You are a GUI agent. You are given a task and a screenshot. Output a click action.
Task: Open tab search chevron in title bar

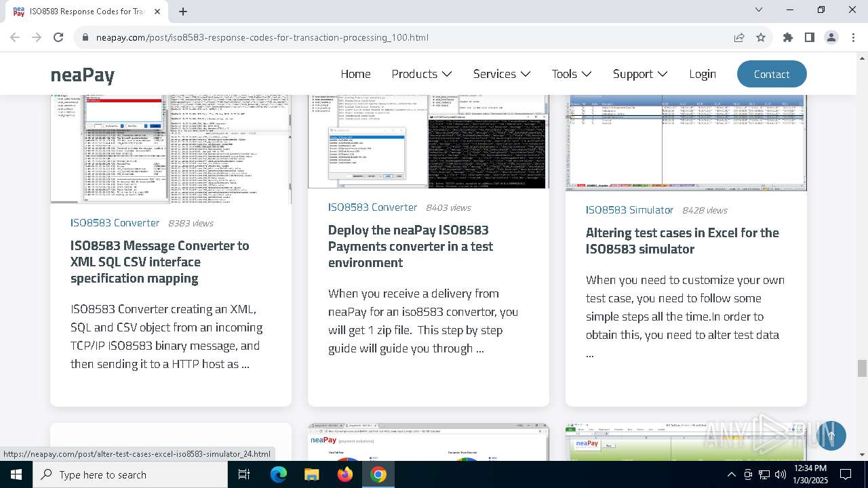click(x=759, y=9)
